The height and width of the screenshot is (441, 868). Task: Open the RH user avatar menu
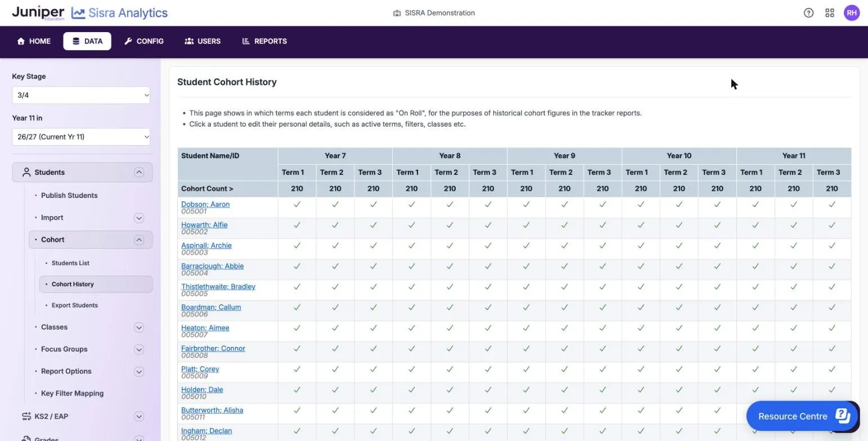coord(852,13)
